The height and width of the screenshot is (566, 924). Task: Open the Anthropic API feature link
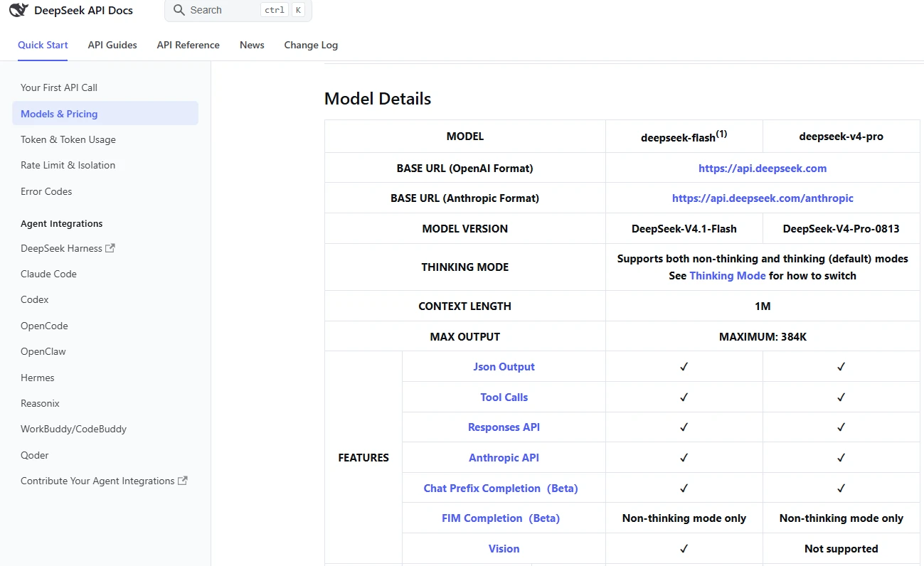tap(504, 458)
